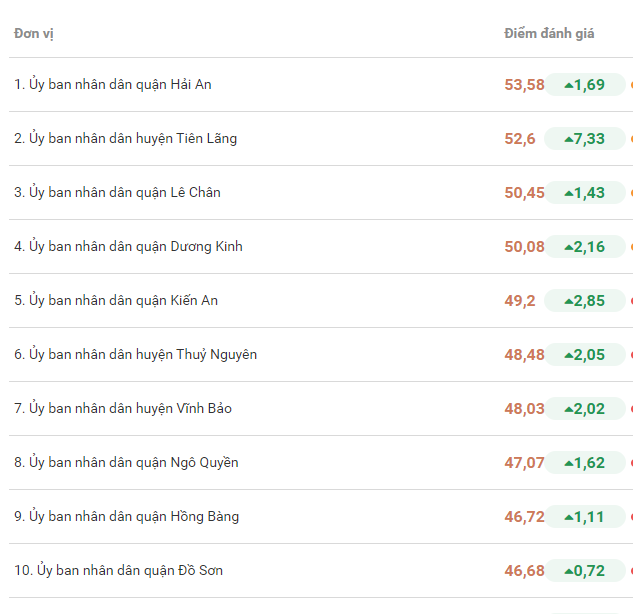
Task: Click the green 1,69 increase badge
Action: click(x=584, y=85)
